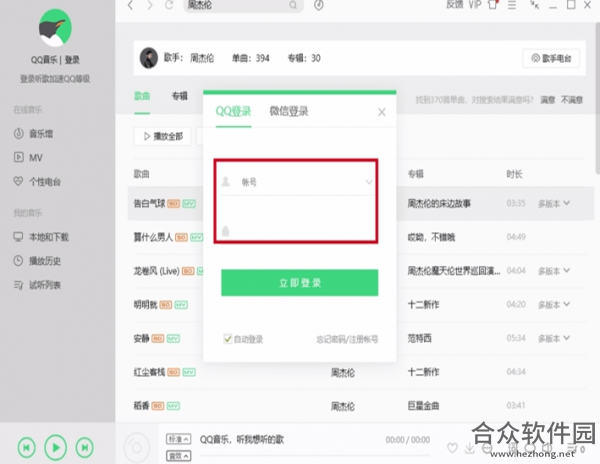Click the singer avatar of 周杰伦
Screen dimensions: 600x464
pyautogui.click(x=148, y=58)
